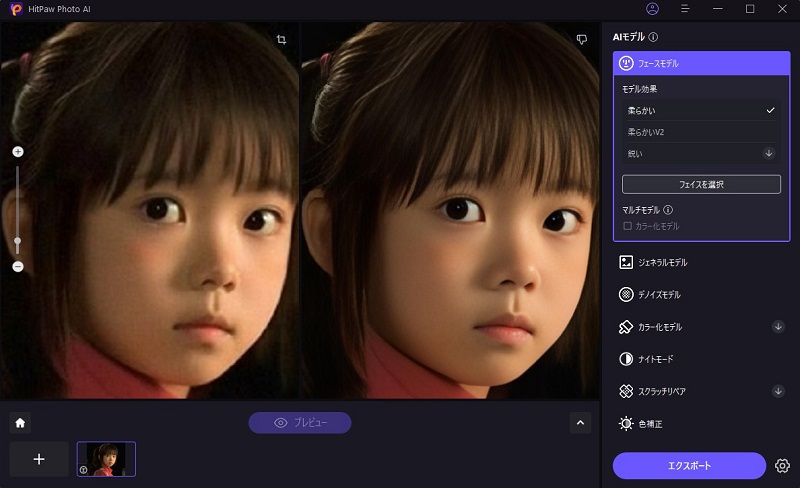Click the enhanced result preview image
This screenshot has height=488, width=800.
pos(451,210)
